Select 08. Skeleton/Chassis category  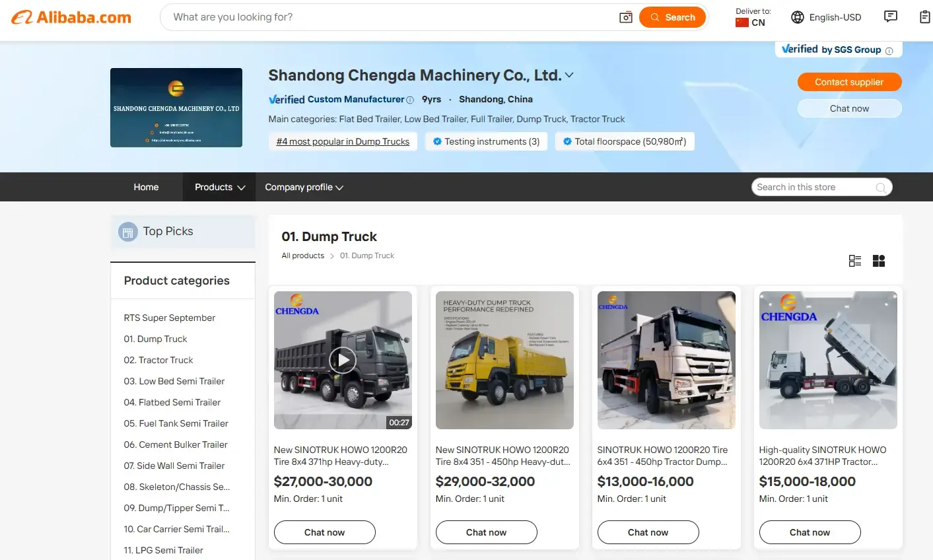pos(177,487)
